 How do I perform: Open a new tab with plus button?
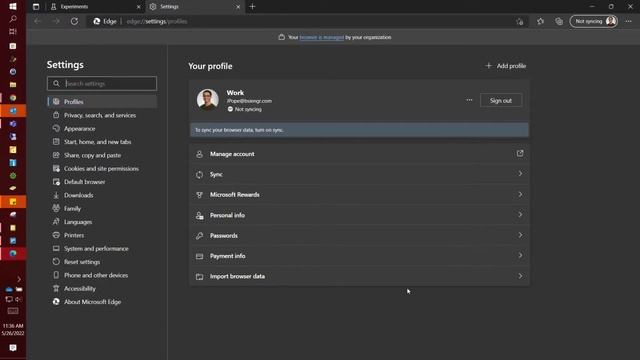[x=252, y=7]
